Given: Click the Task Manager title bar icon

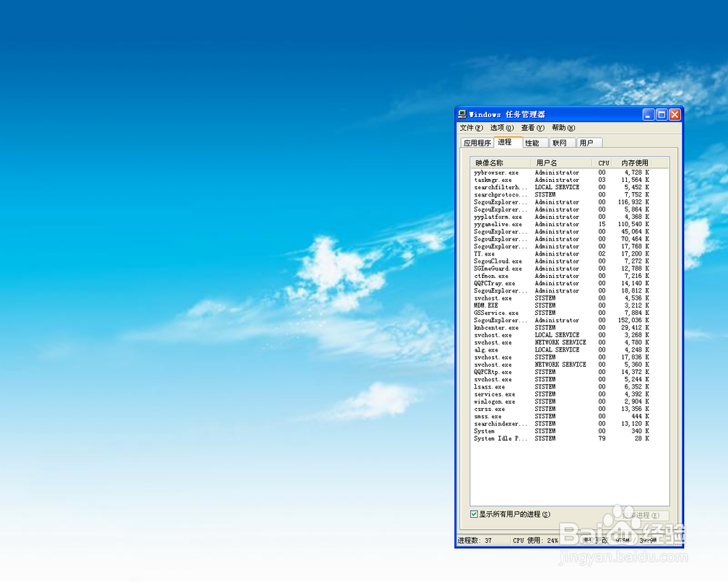Looking at the screenshot, I should tap(462, 114).
